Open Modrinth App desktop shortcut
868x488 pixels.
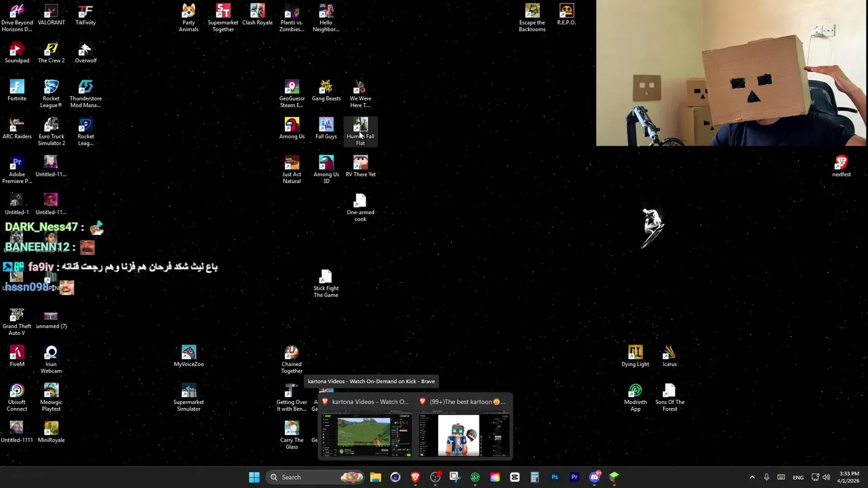(x=635, y=398)
